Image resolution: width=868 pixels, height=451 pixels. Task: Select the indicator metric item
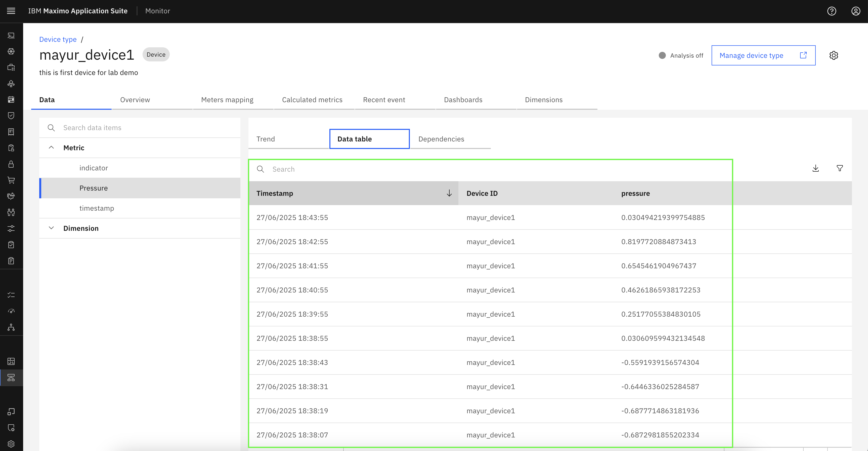140,168
